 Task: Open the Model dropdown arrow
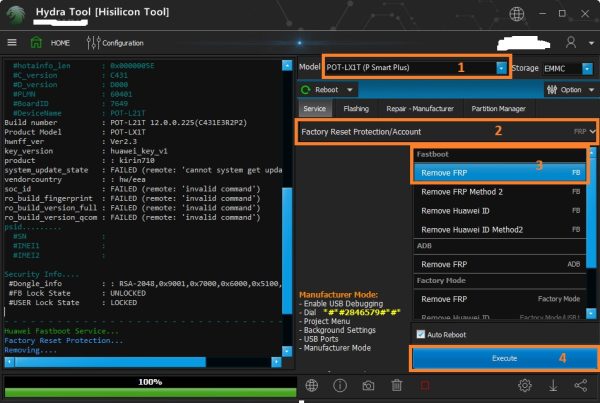(x=501, y=68)
